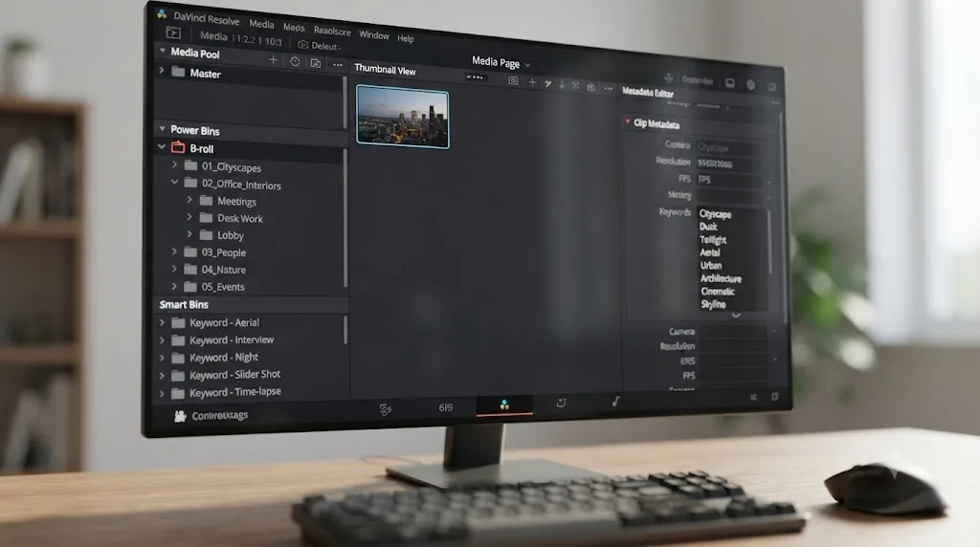
Task: Collapse the B-roll bin chevron
Action: click(162, 146)
